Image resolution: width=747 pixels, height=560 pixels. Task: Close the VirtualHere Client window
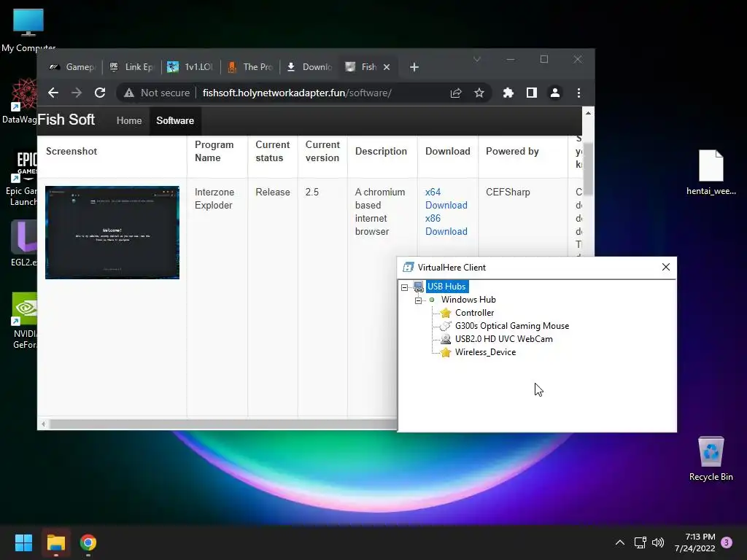666,267
